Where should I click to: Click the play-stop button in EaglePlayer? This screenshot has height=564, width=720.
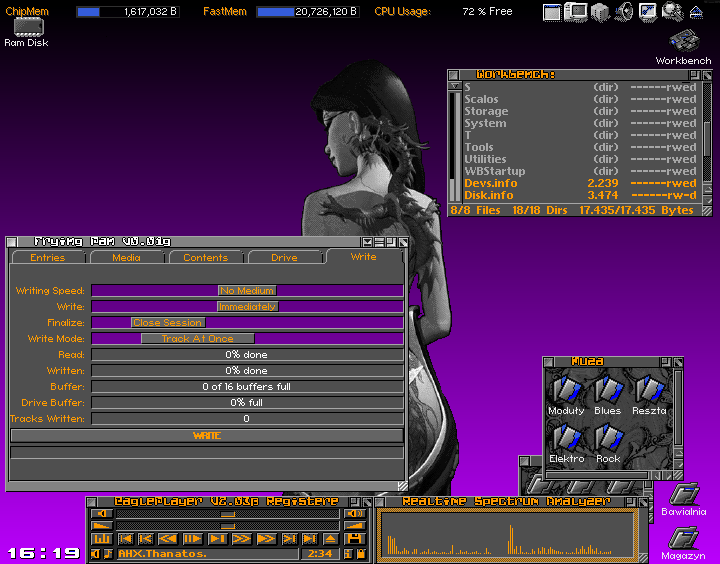(x=218, y=539)
